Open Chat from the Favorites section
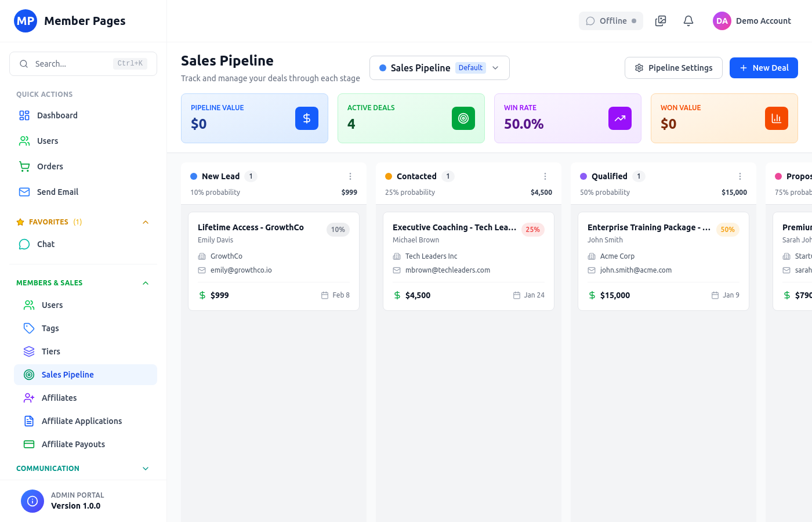The height and width of the screenshot is (522, 812). [46, 244]
